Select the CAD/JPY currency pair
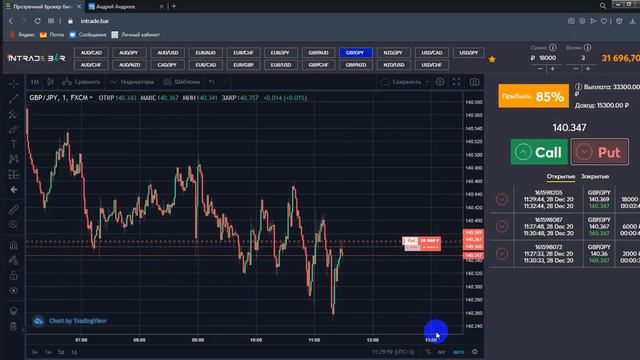The height and width of the screenshot is (360, 640). coord(167,65)
